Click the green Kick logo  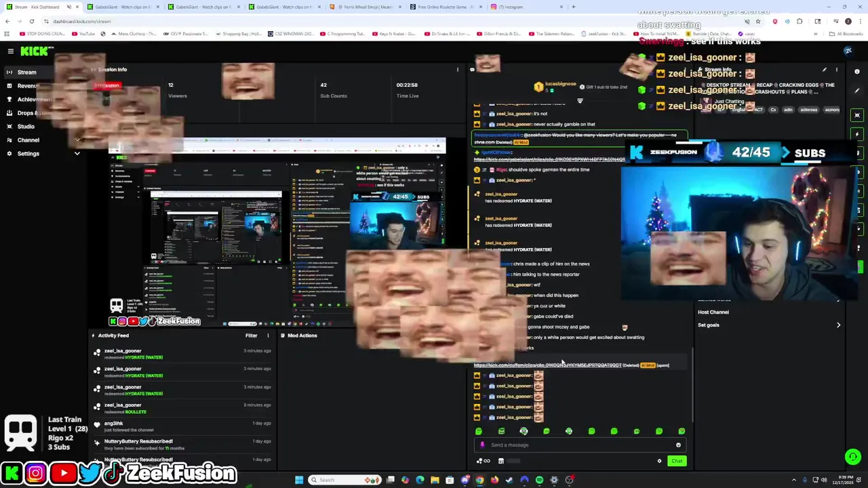click(33, 51)
